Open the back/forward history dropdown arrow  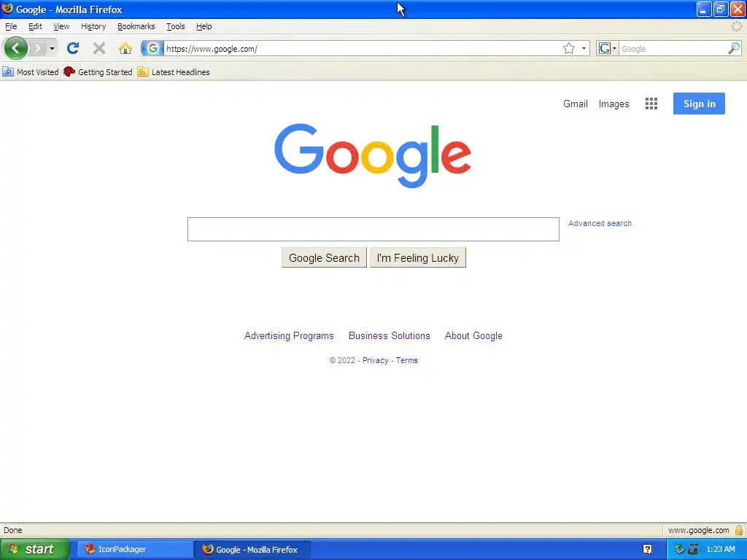(x=52, y=48)
